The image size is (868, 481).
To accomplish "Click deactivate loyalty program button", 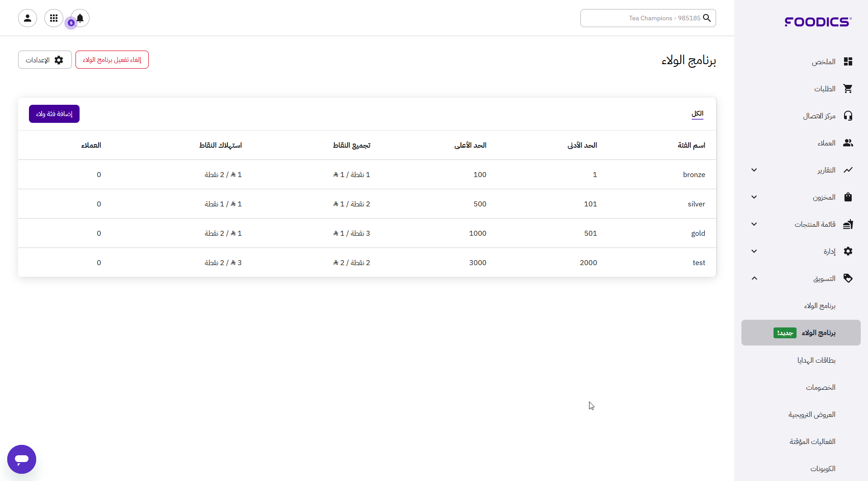I will (x=112, y=60).
